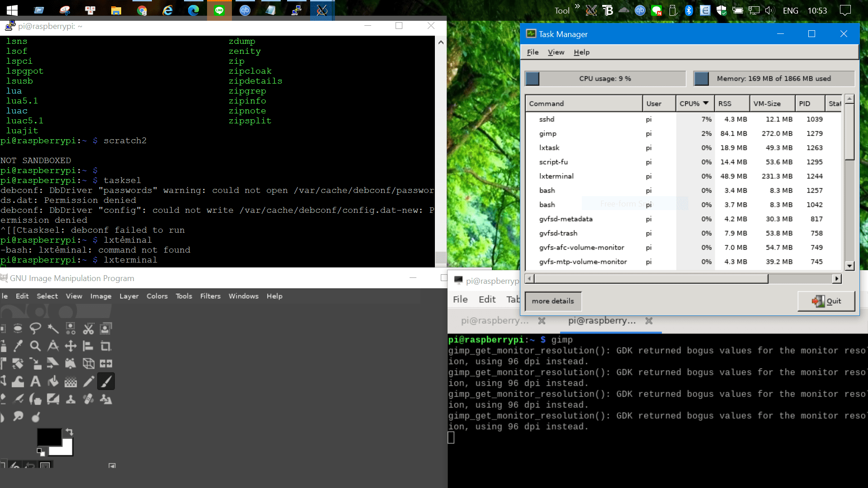Image resolution: width=868 pixels, height=488 pixels.
Task: Open the black foreground color swatch
Action: [49, 436]
